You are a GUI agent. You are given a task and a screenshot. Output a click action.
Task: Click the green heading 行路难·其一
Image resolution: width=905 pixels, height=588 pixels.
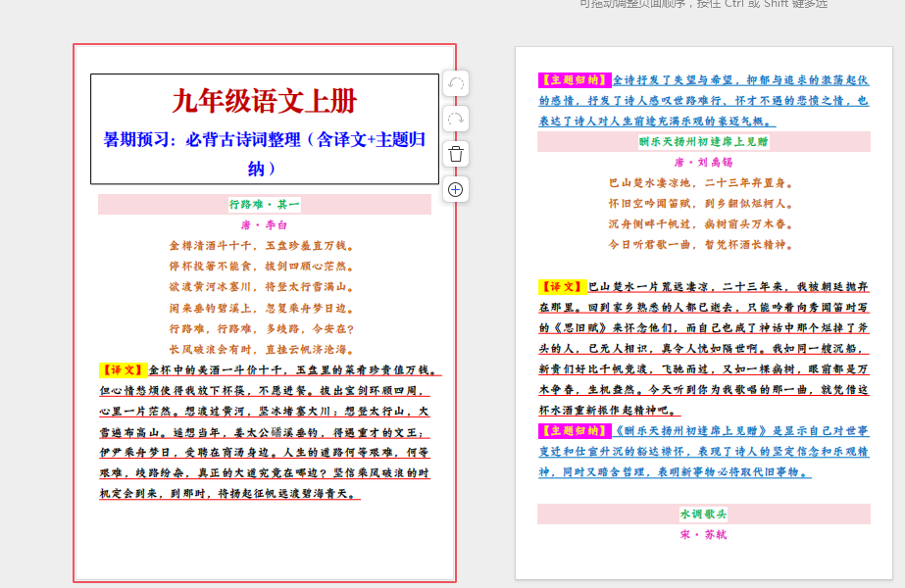(264, 204)
